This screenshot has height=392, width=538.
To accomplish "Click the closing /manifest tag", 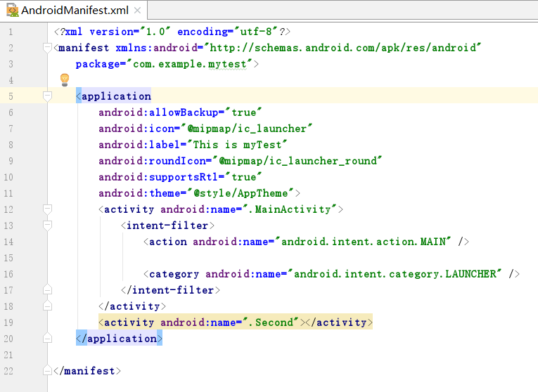I will (87, 371).
